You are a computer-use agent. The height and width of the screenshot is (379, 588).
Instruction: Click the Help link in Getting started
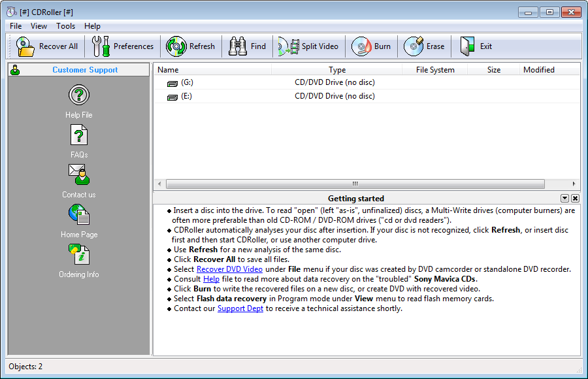click(x=211, y=279)
